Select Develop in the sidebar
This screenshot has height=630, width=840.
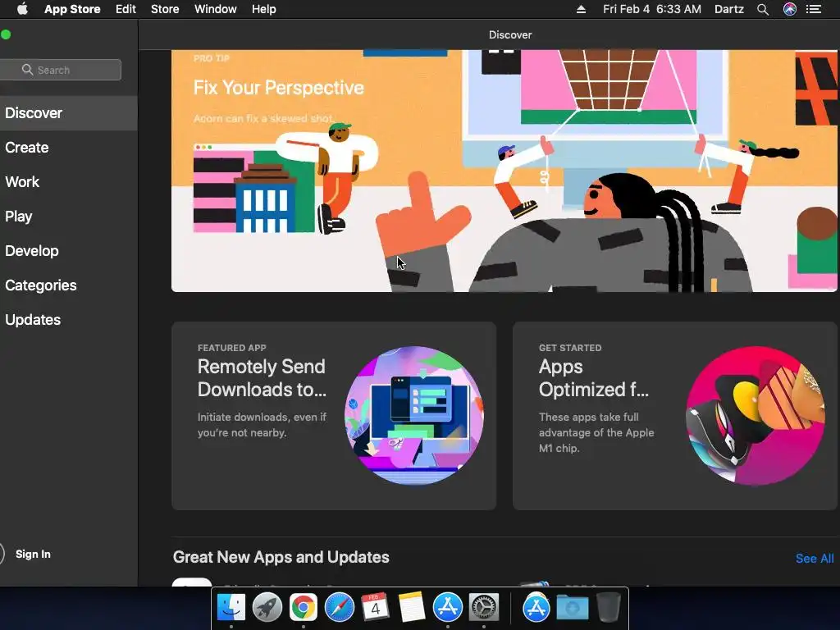click(x=68, y=251)
